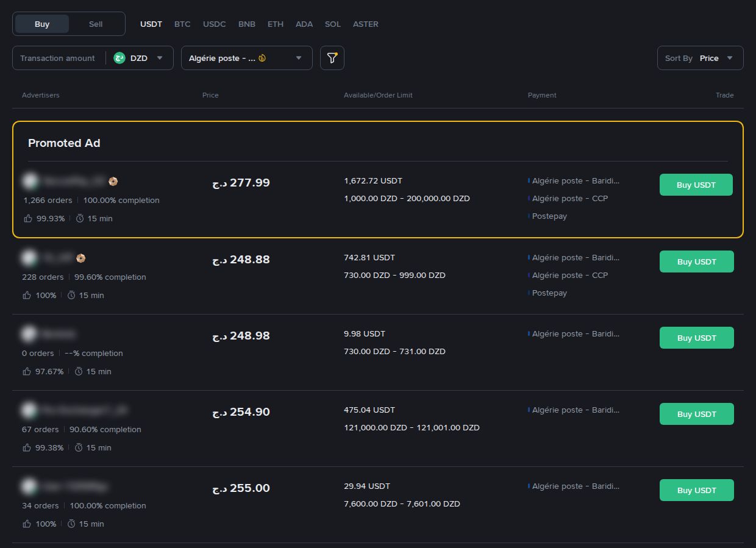Click the Promoted Ad heading
The height and width of the screenshot is (548, 756).
(64, 143)
